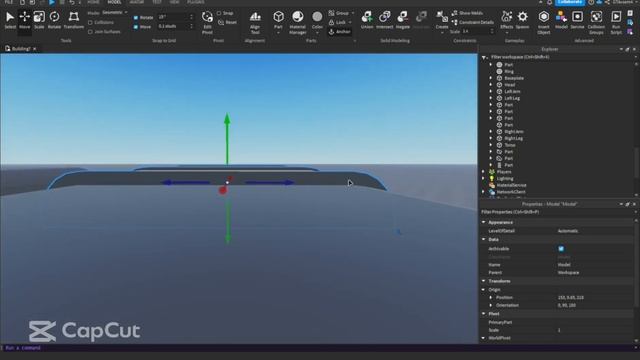
Task: Open the FILE menu
Action: click(x=9, y=2)
